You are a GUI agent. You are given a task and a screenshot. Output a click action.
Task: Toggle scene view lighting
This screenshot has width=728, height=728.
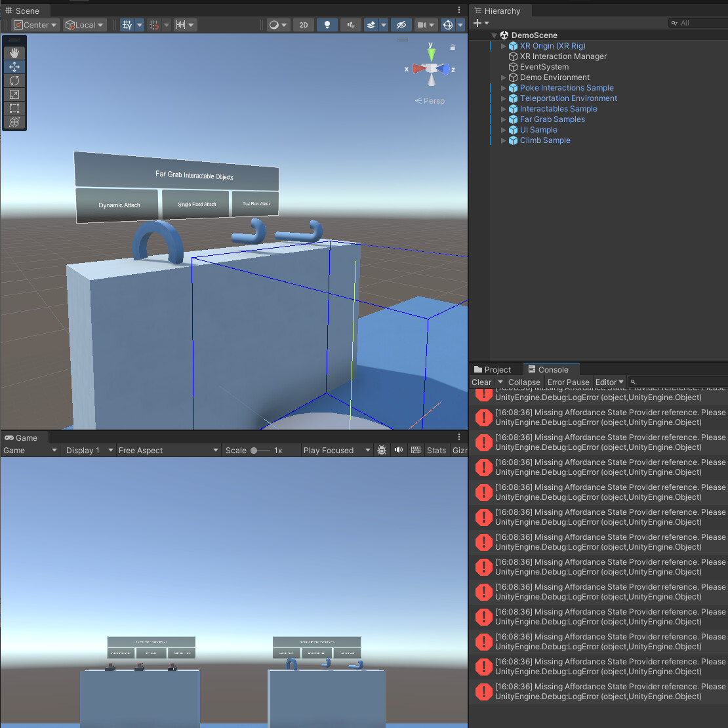(x=327, y=24)
